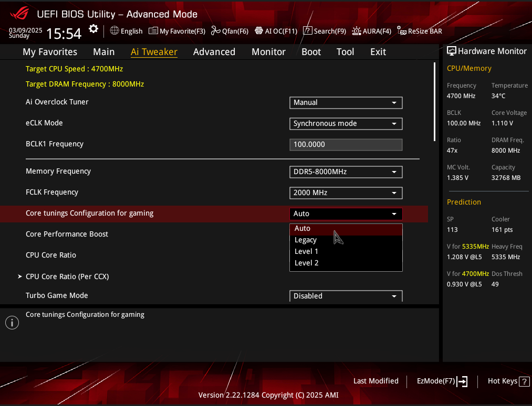The image size is (532, 406).
Task: Click the BCLK1 Frequency input field
Action: point(346,145)
